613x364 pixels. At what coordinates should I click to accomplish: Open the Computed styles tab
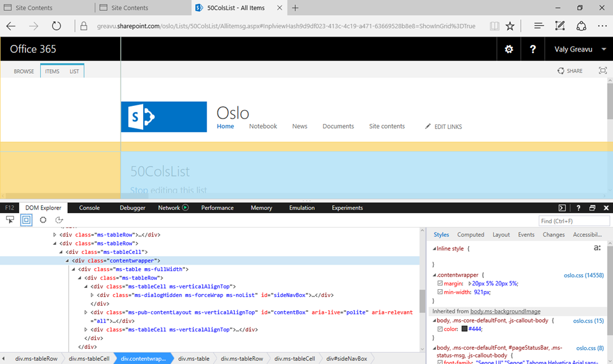[x=471, y=235]
